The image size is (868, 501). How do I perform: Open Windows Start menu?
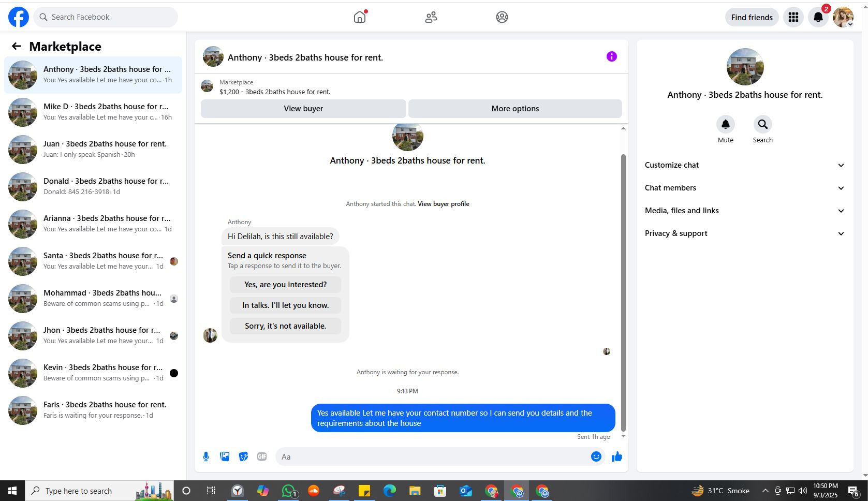[12, 491]
